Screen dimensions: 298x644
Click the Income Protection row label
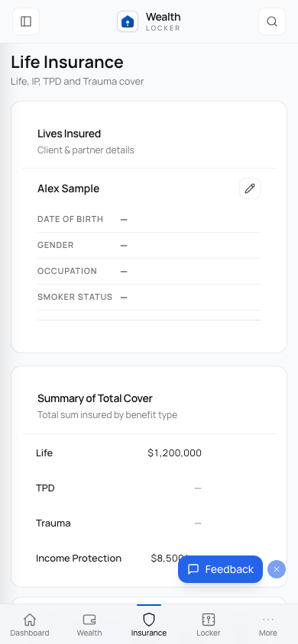coord(79,559)
